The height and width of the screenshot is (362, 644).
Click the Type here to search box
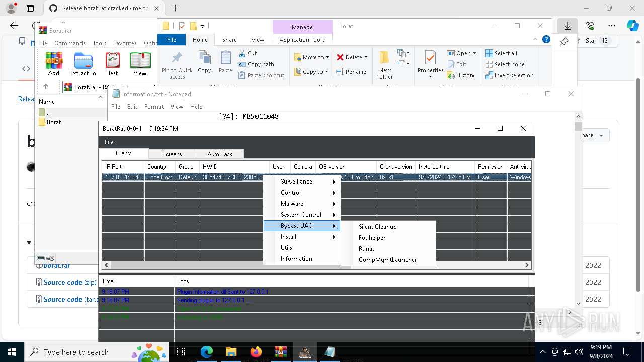point(96,352)
